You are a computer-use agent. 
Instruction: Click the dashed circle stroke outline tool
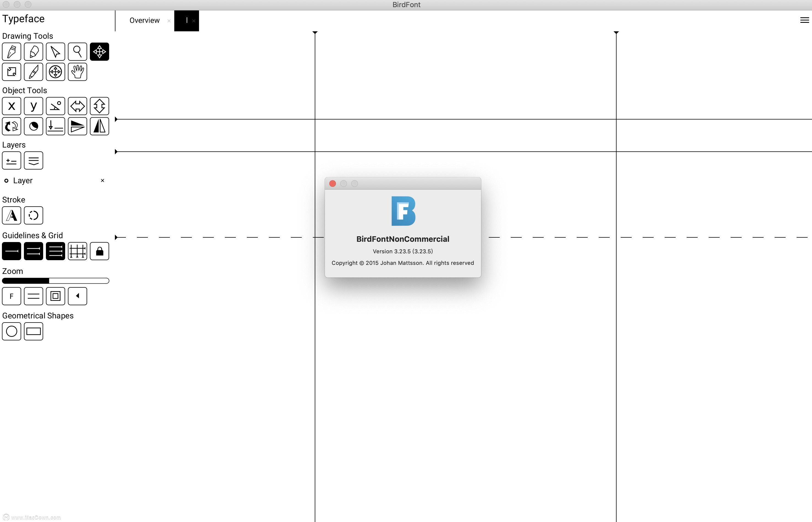tap(34, 215)
